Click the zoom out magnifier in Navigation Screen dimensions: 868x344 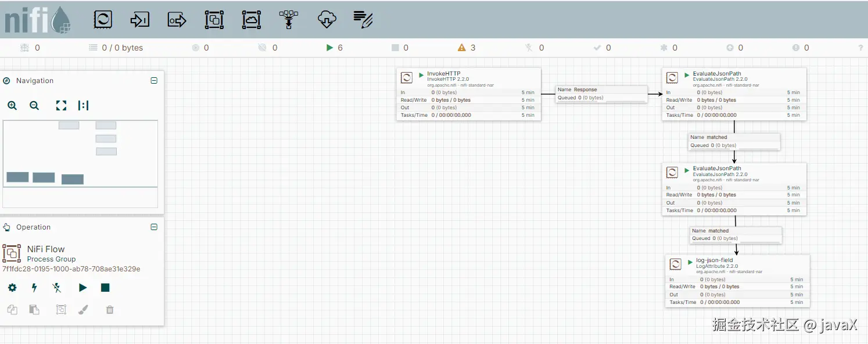(x=34, y=105)
